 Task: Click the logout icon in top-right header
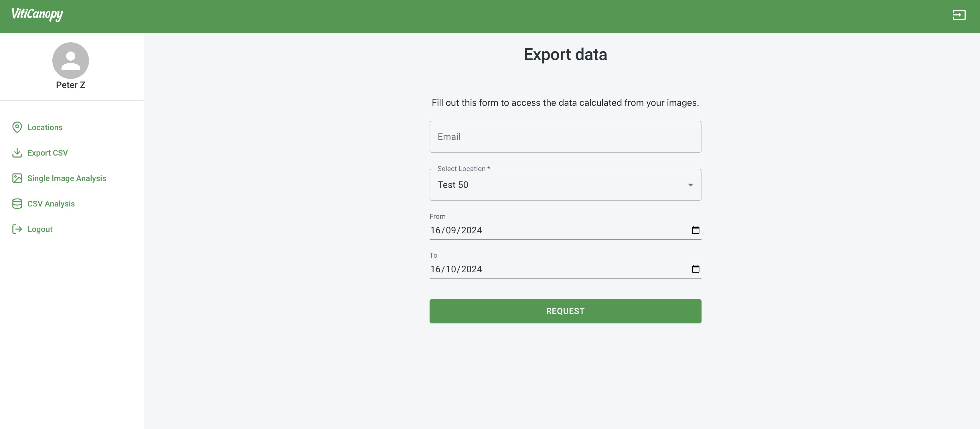pos(959,15)
